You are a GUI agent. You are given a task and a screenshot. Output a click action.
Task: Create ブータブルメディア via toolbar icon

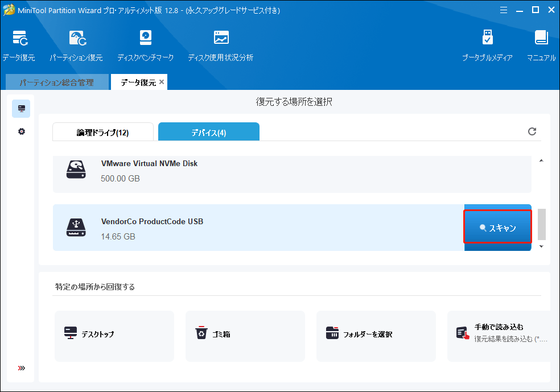[x=487, y=46]
